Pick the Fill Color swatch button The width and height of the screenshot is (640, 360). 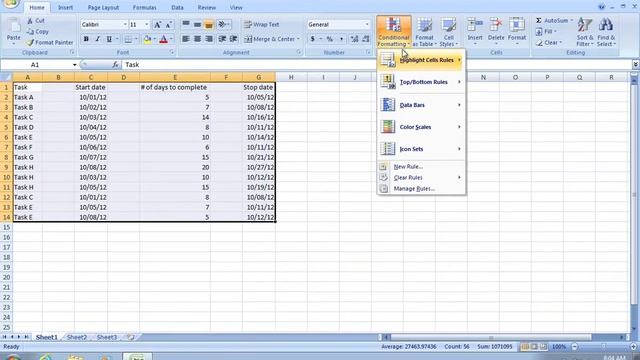point(147,39)
